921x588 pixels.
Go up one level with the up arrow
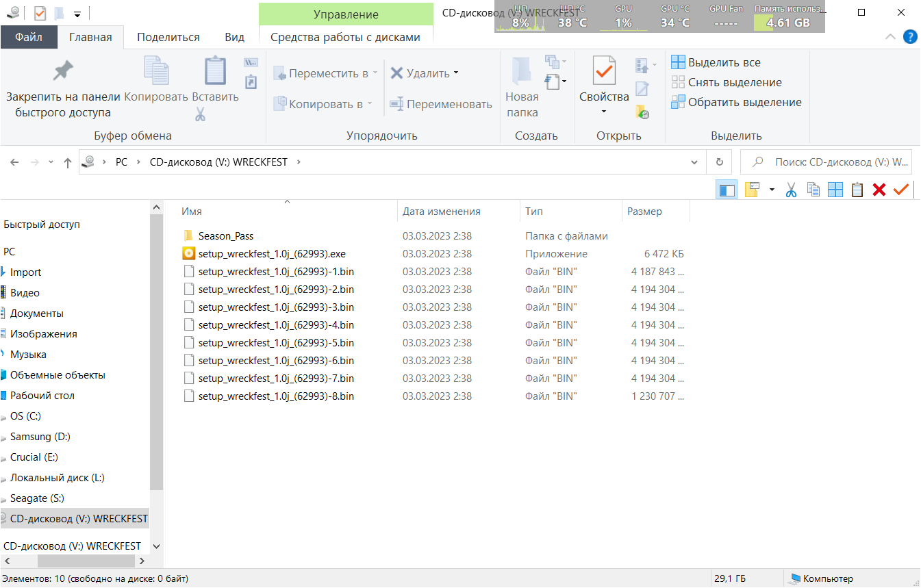(x=67, y=162)
